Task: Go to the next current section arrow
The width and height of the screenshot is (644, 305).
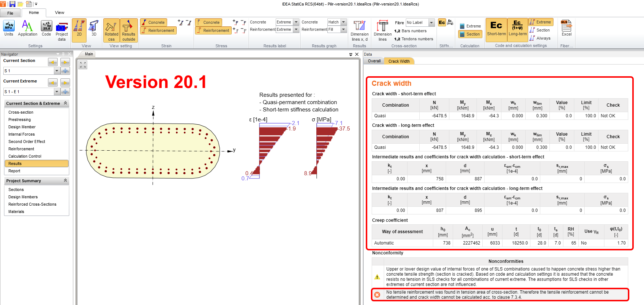Action: (65, 62)
